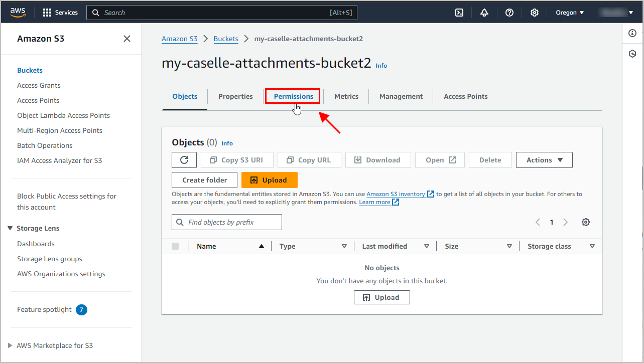The height and width of the screenshot is (363, 644).
Task: Launch the CloudShell terminal icon
Action: pos(459,13)
